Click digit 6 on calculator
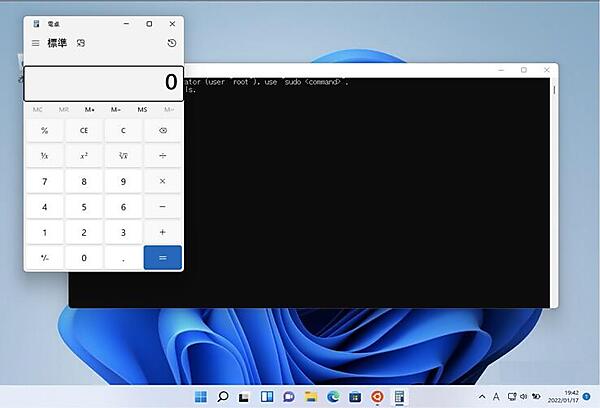The width and height of the screenshot is (600, 408). [x=123, y=207]
